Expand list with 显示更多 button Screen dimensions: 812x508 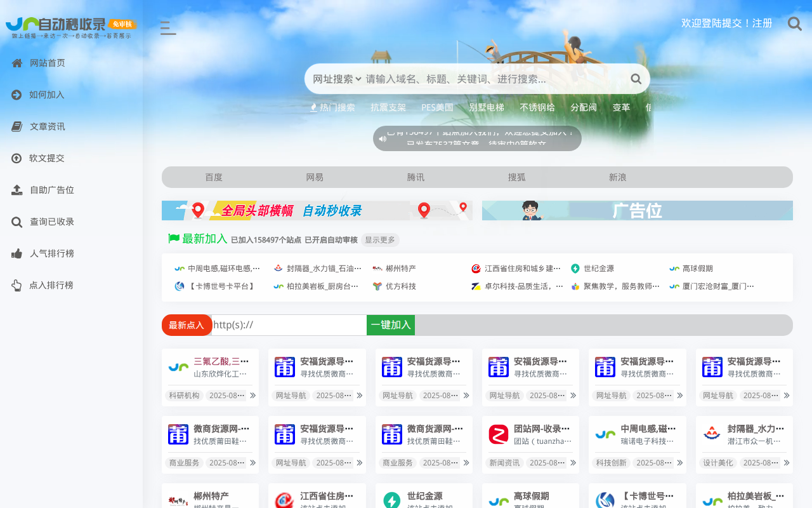pos(380,240)
